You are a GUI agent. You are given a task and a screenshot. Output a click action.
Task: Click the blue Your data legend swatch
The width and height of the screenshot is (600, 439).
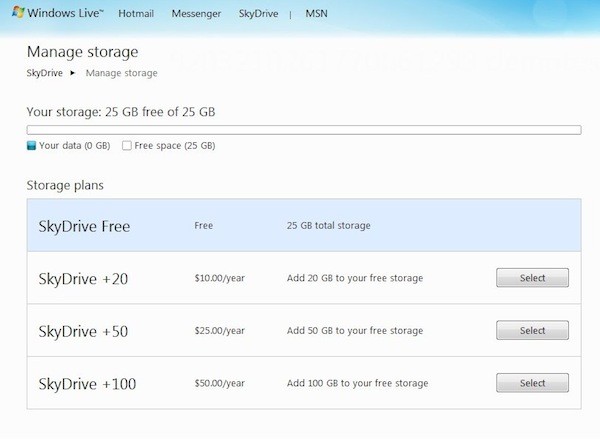coord(31,145)
